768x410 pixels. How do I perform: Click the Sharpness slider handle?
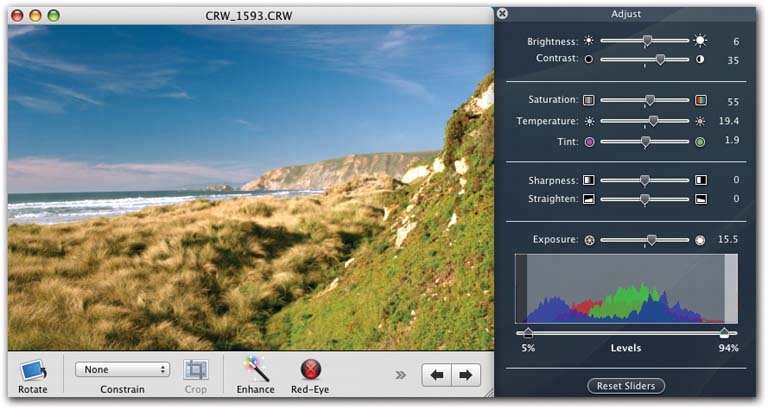point(645,181)
